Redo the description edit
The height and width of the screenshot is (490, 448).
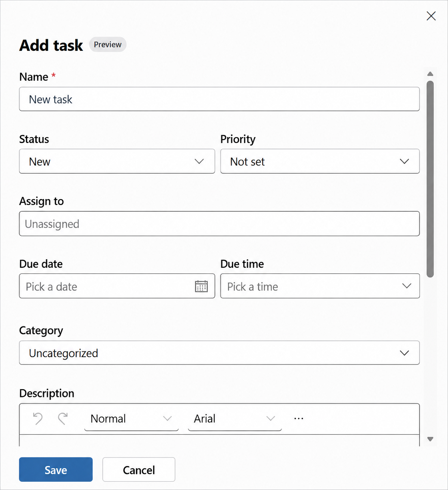[63, 419]
